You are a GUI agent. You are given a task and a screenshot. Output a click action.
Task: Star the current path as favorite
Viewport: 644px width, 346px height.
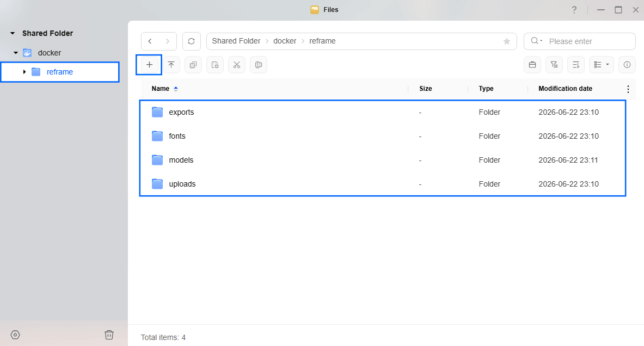tap(507, 41)
